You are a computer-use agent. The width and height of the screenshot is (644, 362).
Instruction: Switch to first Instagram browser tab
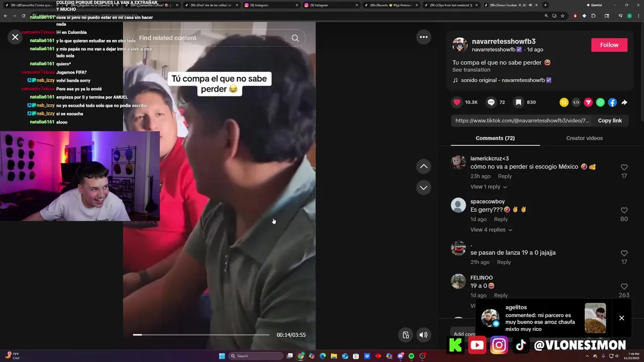[x=272, y=5]
